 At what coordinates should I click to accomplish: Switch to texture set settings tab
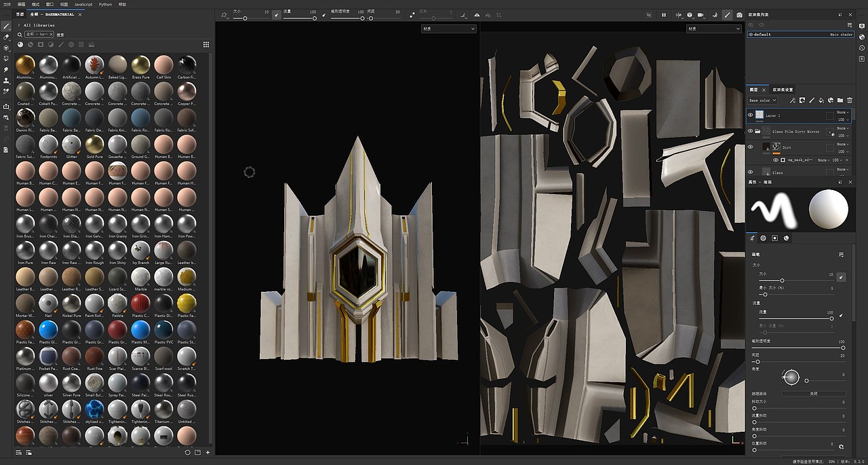[783, 90]
